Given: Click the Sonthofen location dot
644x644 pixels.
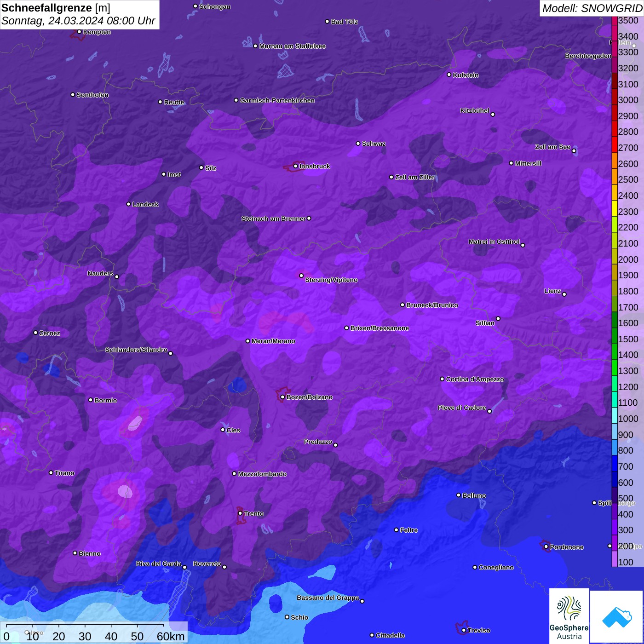Looking at the screenshot, I should (73, 95).
